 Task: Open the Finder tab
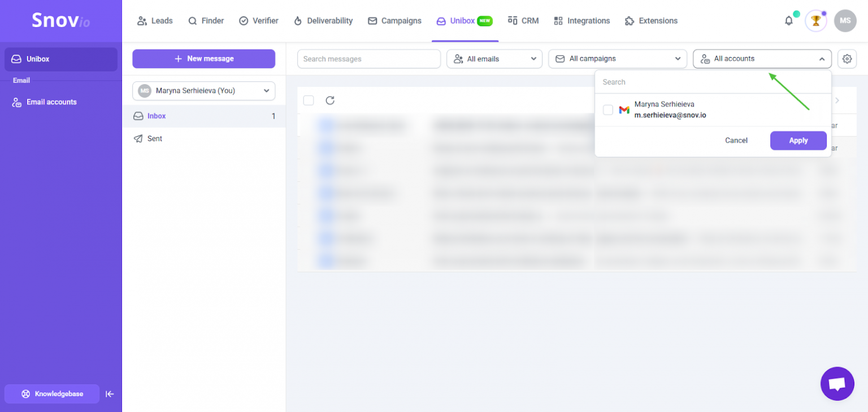206,21
